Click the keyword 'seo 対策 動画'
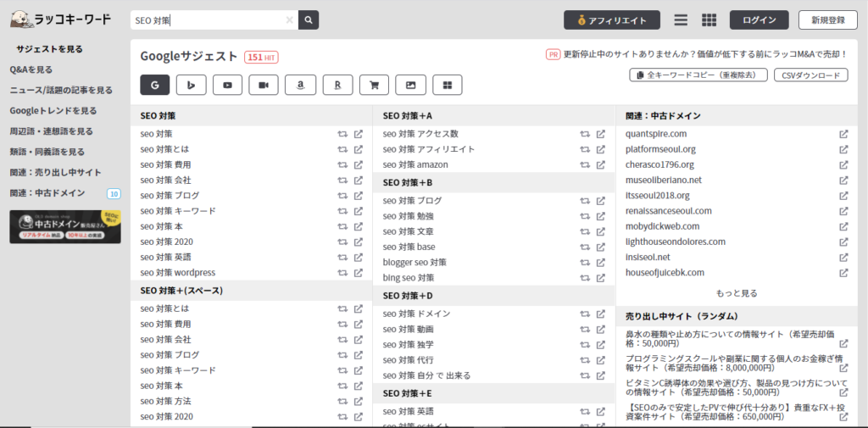This screenshot has height=428, width=868. (x=408, y=330)
